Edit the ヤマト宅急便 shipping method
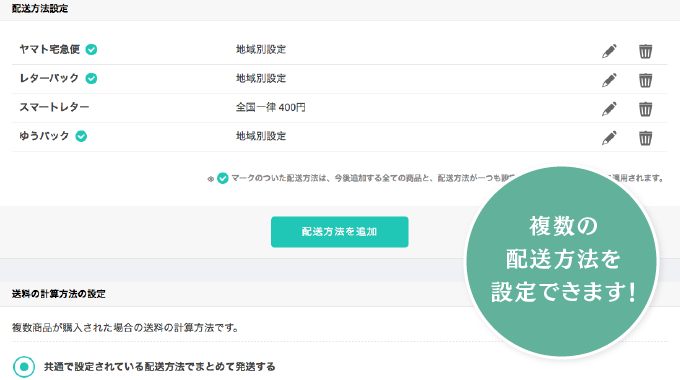Screen dimensions: 680x380 point(609,51)
